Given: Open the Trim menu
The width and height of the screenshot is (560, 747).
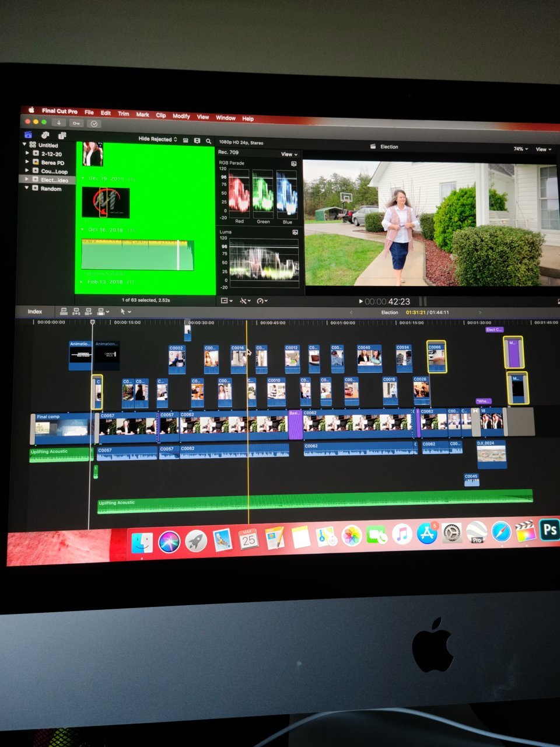Looking at the screenshot, I should tap(124, 114).
